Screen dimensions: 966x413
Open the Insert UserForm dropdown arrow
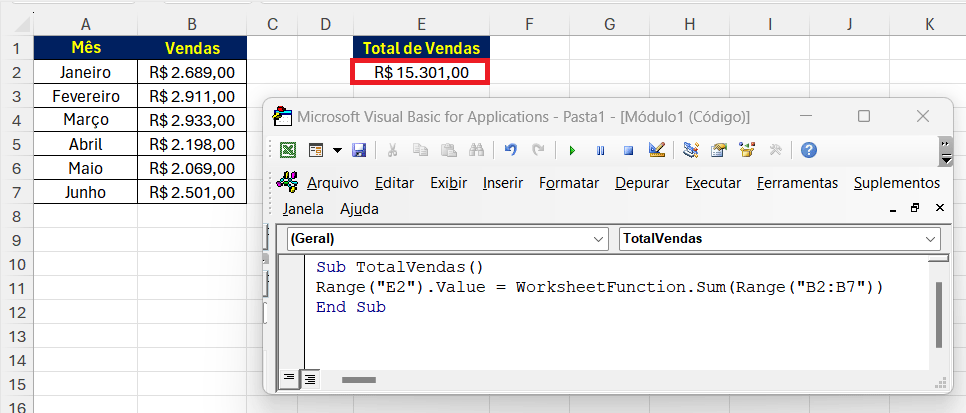[337, 150]
